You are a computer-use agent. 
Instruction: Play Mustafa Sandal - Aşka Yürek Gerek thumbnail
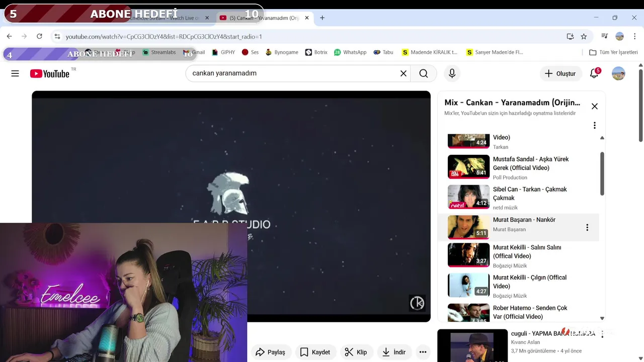(468, 167)
